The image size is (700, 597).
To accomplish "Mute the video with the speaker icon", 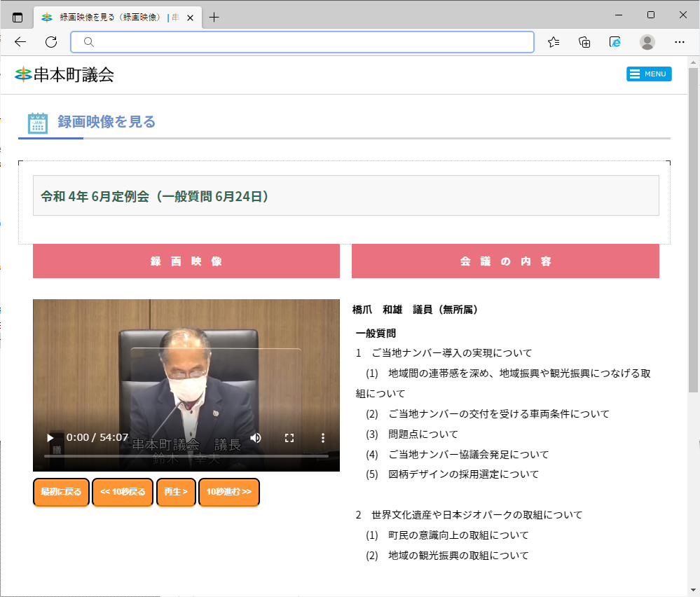I will (256, 438).
